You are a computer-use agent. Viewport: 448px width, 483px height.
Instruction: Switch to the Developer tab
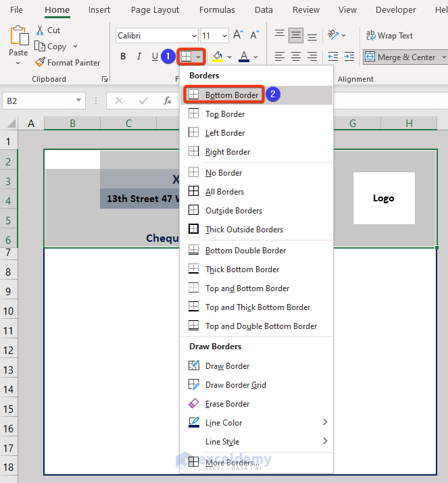[x=395, y=10]
